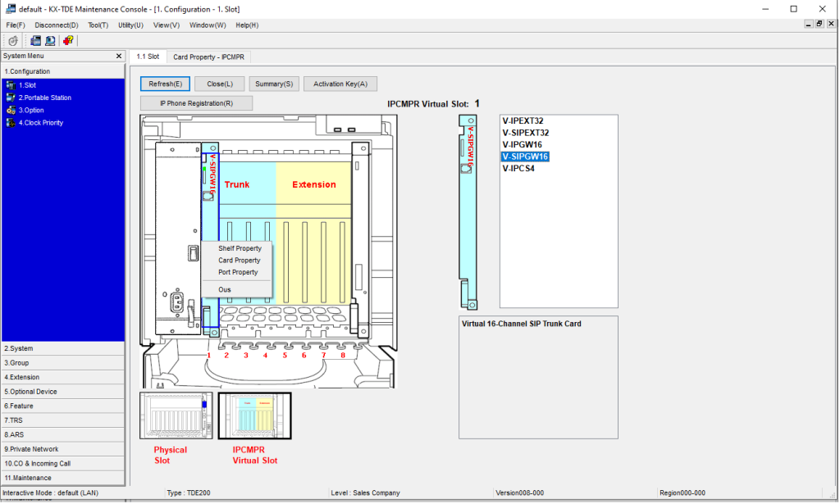Select V-SIPEXT32 in the card list

point(526,133)
